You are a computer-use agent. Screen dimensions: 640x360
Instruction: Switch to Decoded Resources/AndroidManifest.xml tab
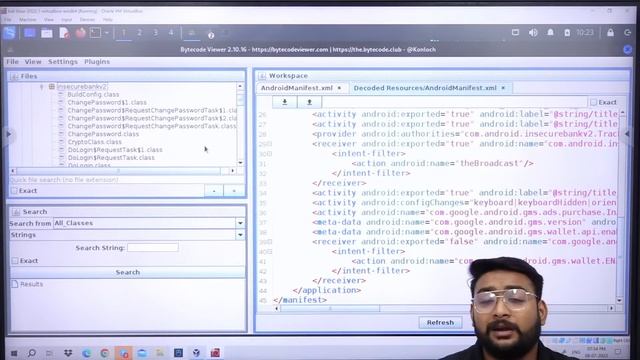(425, 88)
